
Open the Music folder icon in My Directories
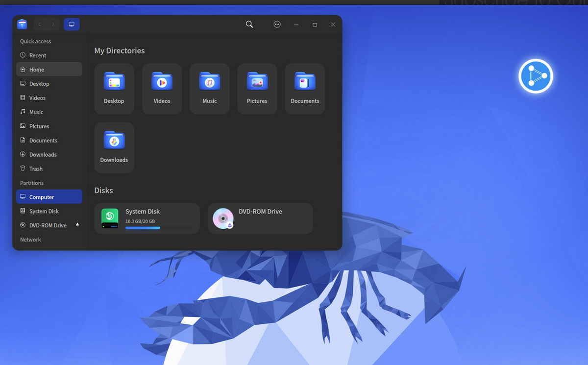point(209,82)
